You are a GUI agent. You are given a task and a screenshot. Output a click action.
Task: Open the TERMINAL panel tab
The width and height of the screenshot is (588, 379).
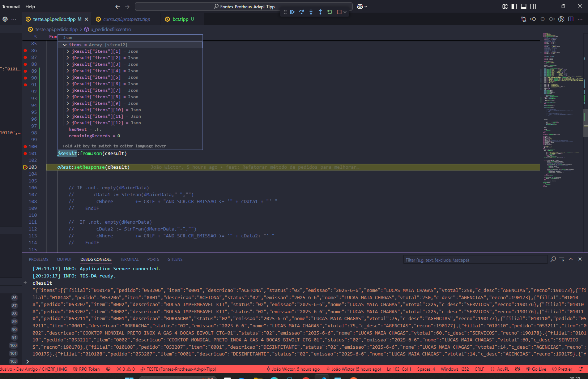[129, 259]
